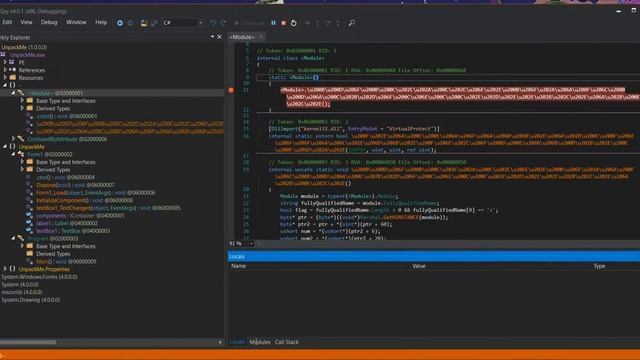Pause execution with the Break All icon
The height and width of the screenshot is (360, 640).
pyautogui.click(x=273, y=23)
